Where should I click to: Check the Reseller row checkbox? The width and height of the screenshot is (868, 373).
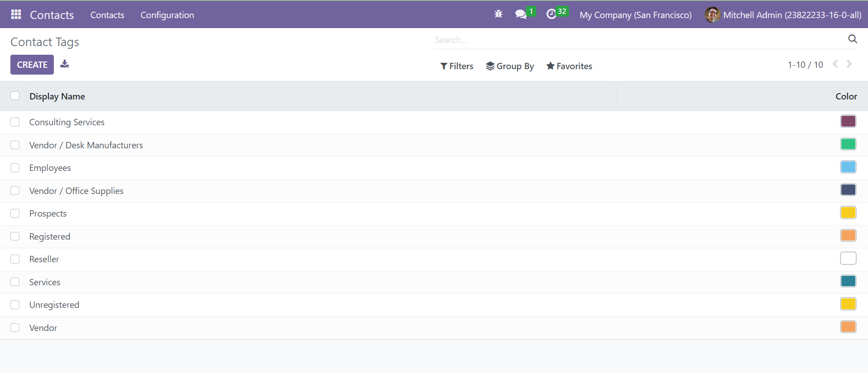point(15,259)
